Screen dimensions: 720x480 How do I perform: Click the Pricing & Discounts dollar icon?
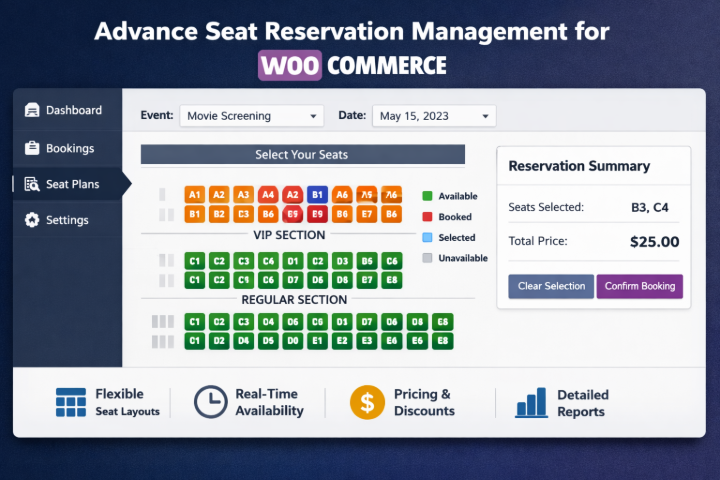coord(367,402)
